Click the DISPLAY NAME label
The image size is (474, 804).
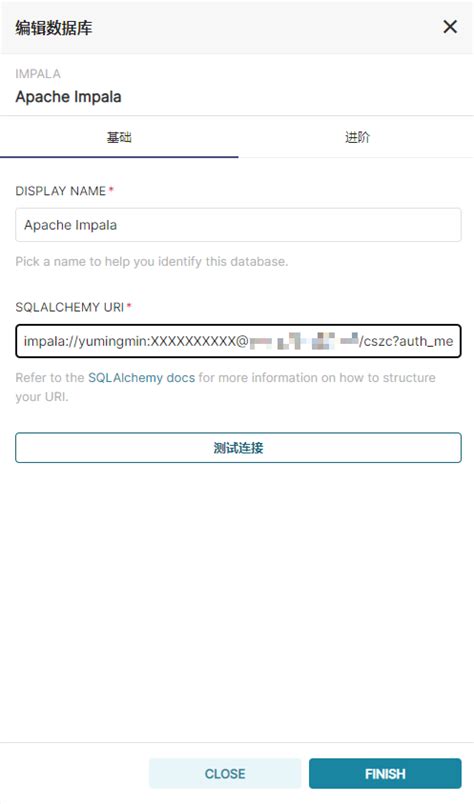pos(61,191)
